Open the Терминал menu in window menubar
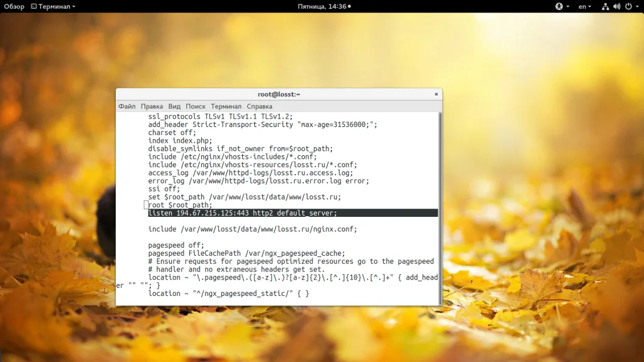644x362 pixels. point(226,107)
